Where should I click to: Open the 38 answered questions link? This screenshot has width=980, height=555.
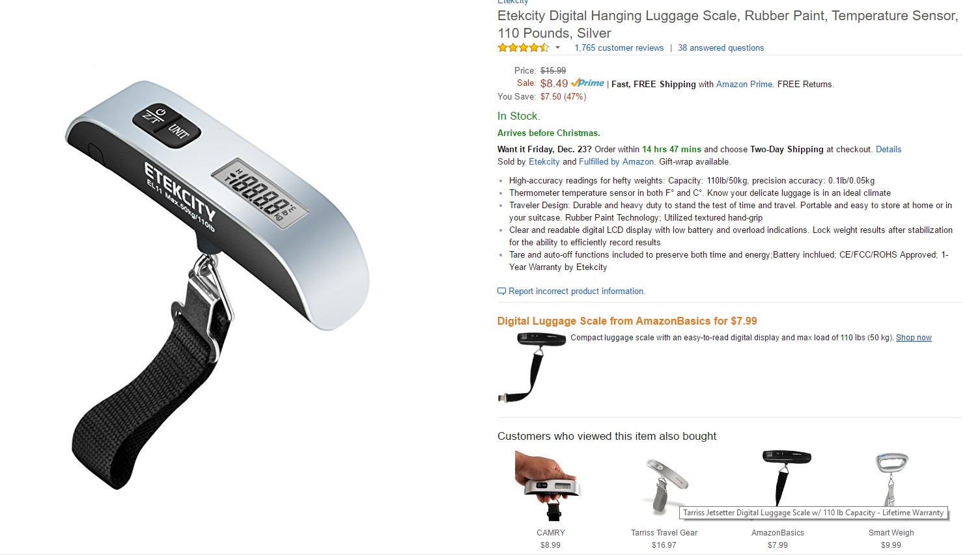pyautogui.click(x=721, y=47)
